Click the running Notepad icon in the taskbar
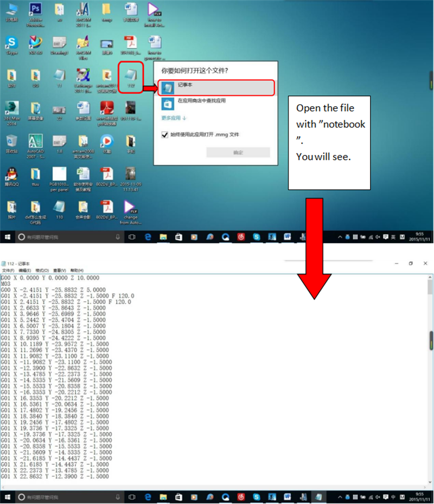The image size is (434, 504). click(x=319, y=496)
